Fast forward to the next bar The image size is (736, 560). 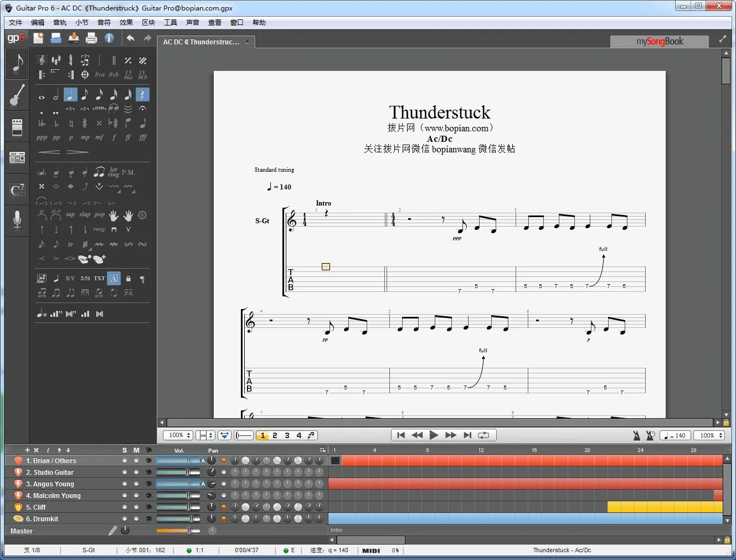point(451,435)
